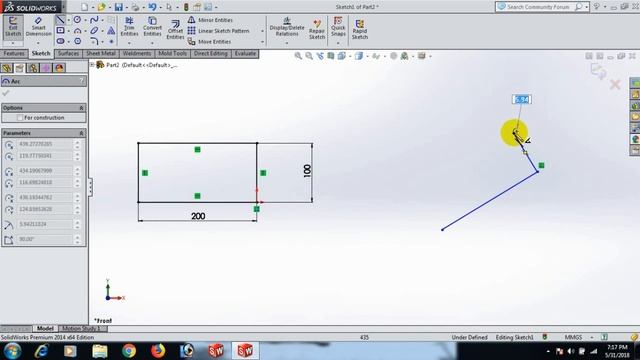Switch to the Sheet Metal tab
The width and height of the screenshot is (640, 360).
click(100, 53)
